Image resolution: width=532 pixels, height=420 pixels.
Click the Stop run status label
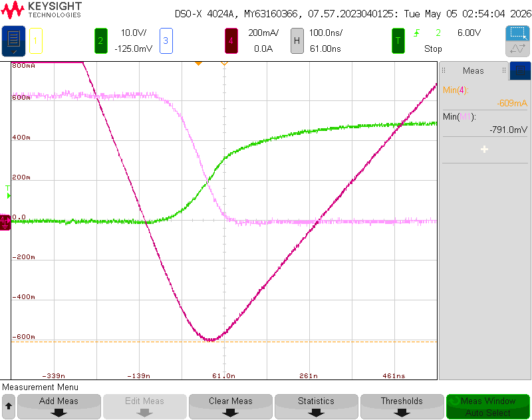click(x=433, y=49)
